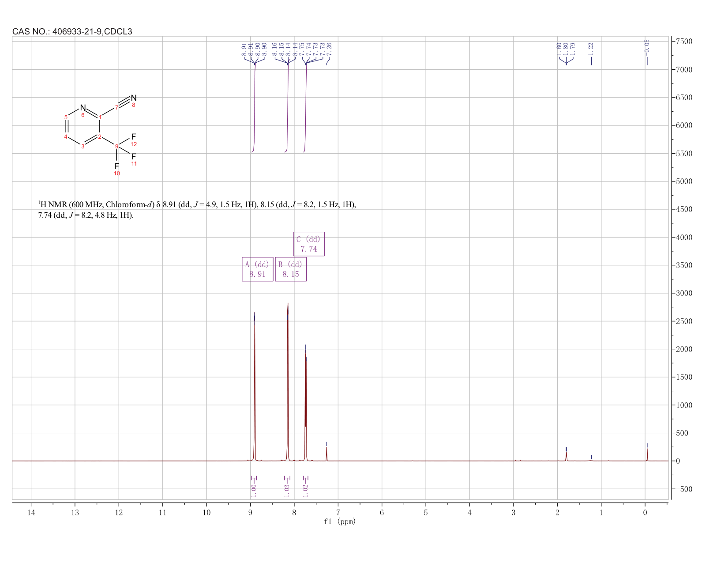
Task: Click the fluorine atom labeled 12
Action: 134,137
